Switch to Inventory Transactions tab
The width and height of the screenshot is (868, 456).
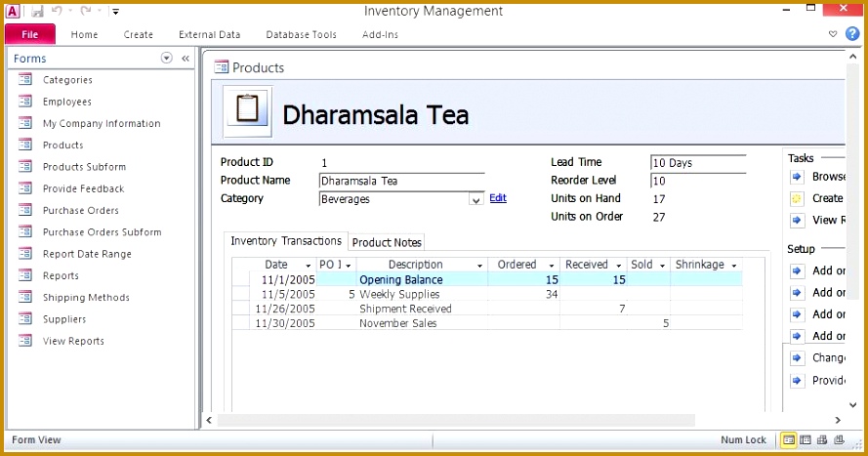click(x=286, y=241)
